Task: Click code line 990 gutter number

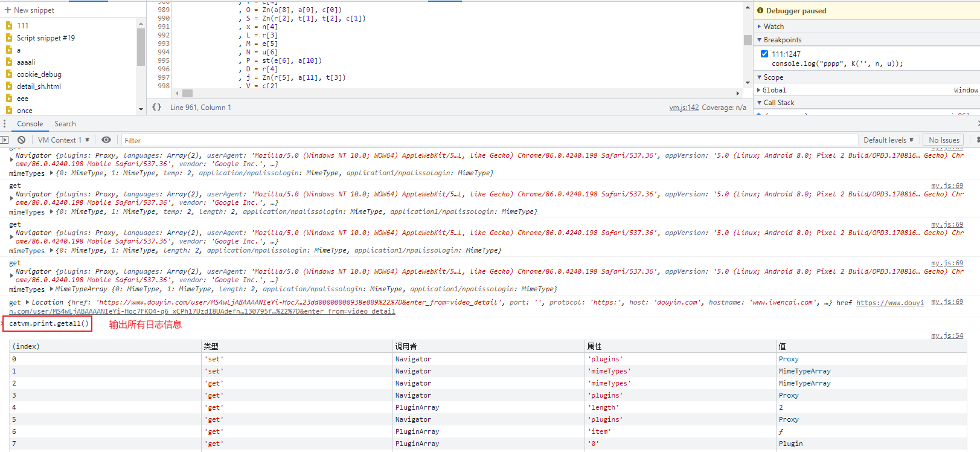Action: pos(164,18)
